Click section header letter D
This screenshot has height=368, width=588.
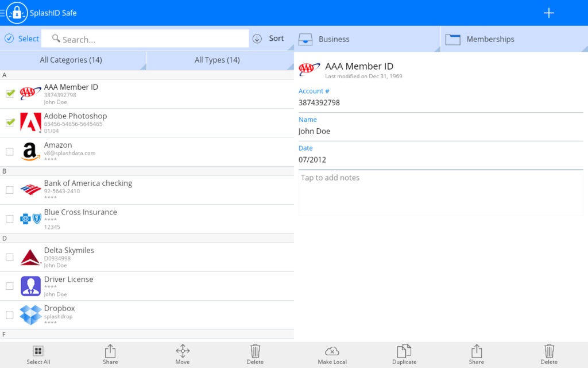click(5, 239)
